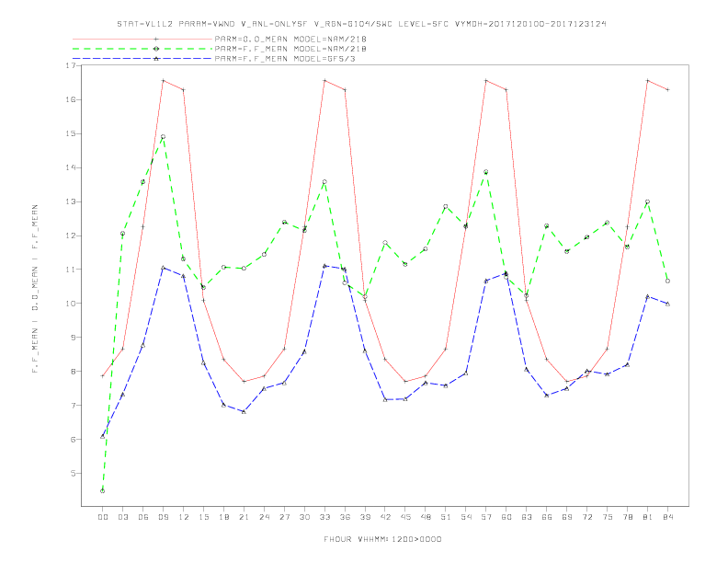Click y-axis tick value 5
The width and height of the screenshot is (728, 563).
pos(74,474)
